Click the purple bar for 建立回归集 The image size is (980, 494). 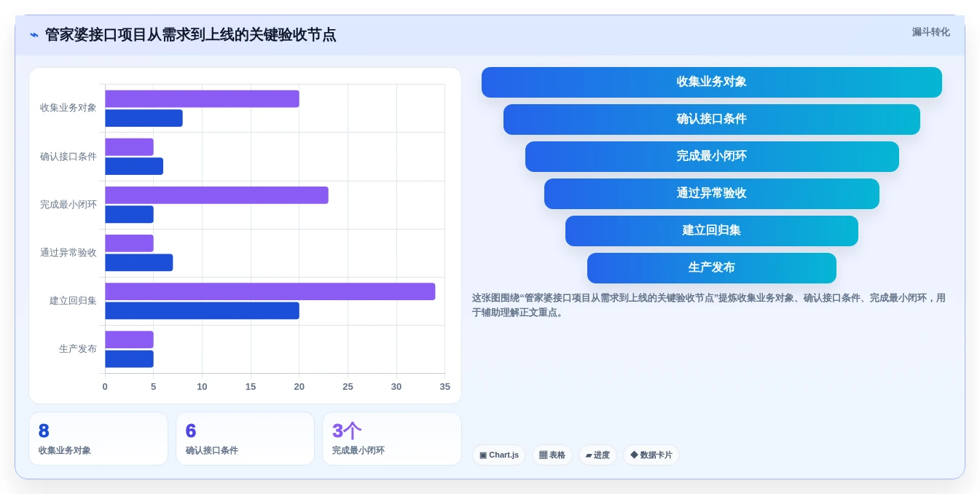click(270, 291)
